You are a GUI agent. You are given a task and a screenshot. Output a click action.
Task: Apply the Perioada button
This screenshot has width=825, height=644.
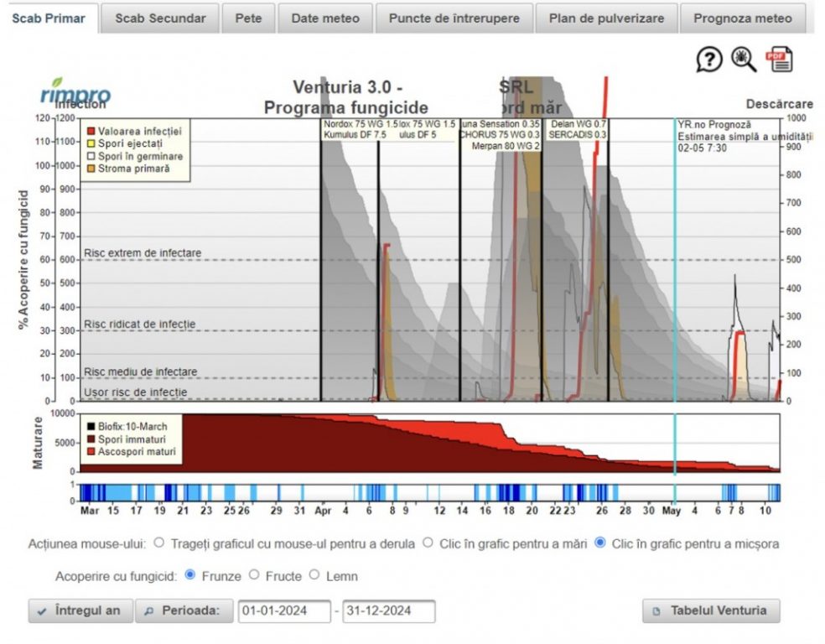pos(184,610)
